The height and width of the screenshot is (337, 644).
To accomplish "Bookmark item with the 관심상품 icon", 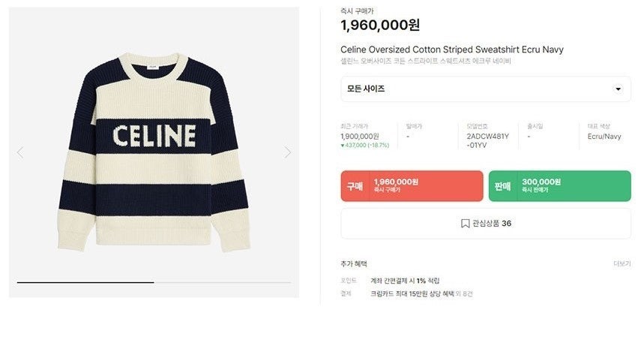I will (x=466, y=224).
